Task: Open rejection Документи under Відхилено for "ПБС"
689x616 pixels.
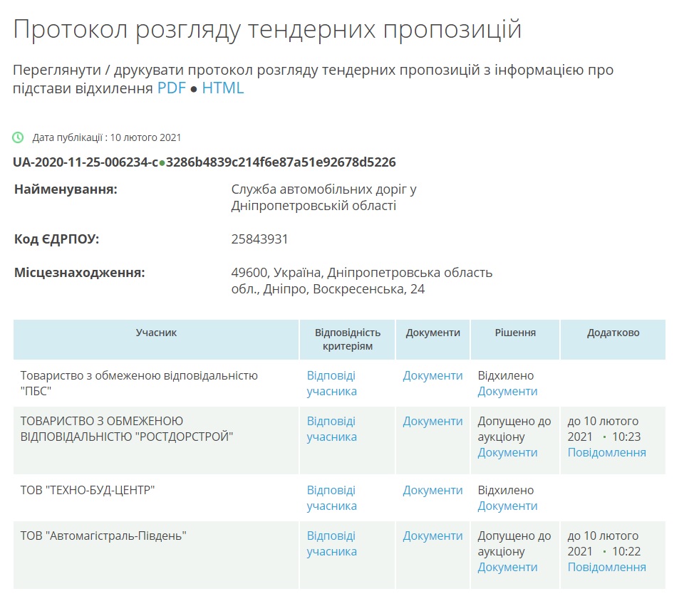Action: [507, 391]
